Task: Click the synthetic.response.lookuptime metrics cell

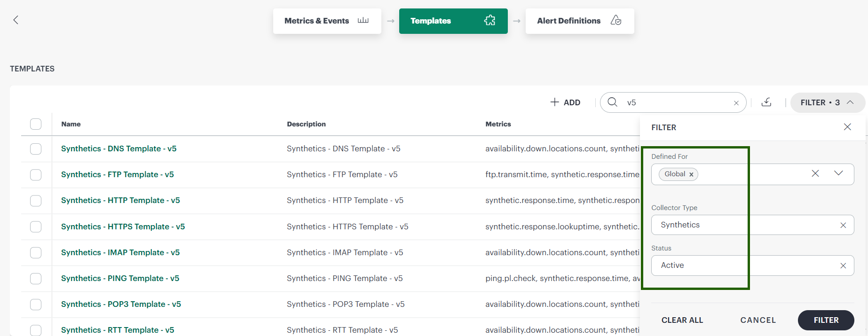Action: (562, 227)
